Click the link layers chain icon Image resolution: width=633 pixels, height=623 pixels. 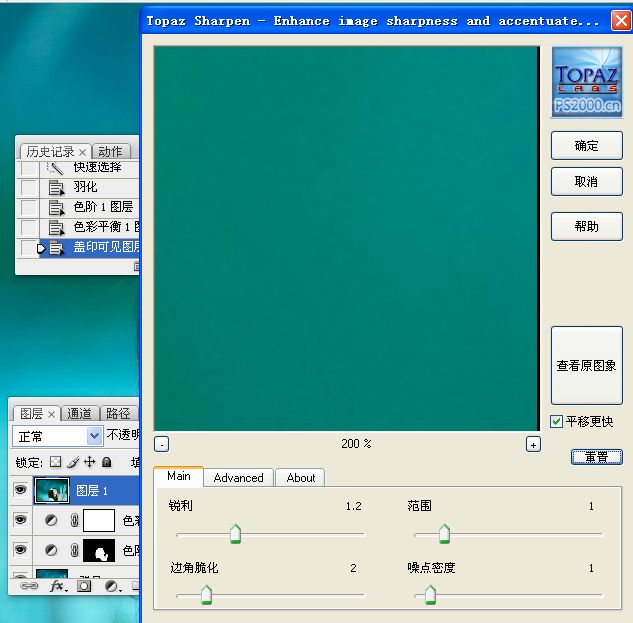click(29, 587)
